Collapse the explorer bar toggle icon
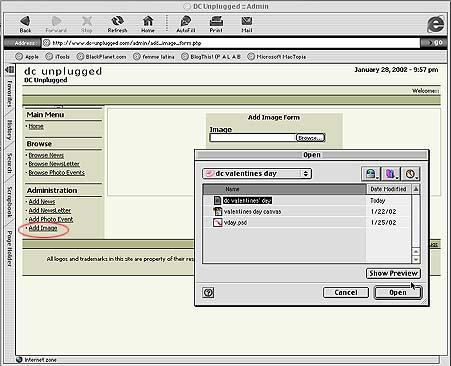 9,70
